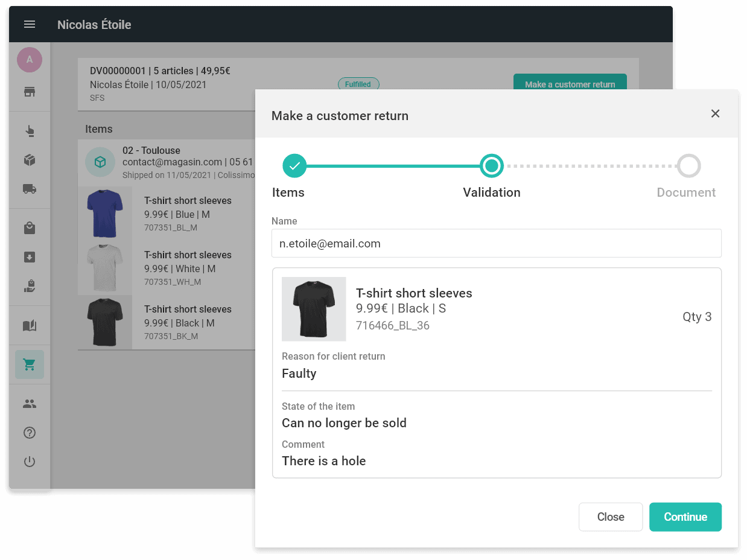This screenshot has width=747, height=560.
Task: Select the receptions inbox icon
Action: click(30, 258)
